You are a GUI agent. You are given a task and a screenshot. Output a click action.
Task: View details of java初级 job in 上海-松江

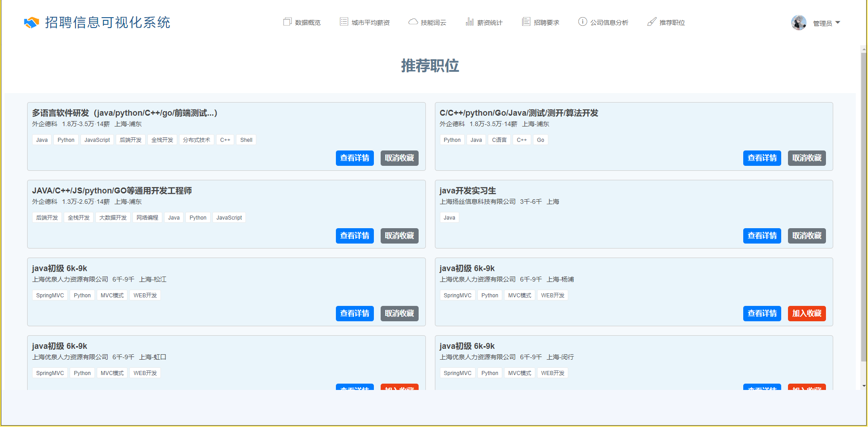coord(355,314)
